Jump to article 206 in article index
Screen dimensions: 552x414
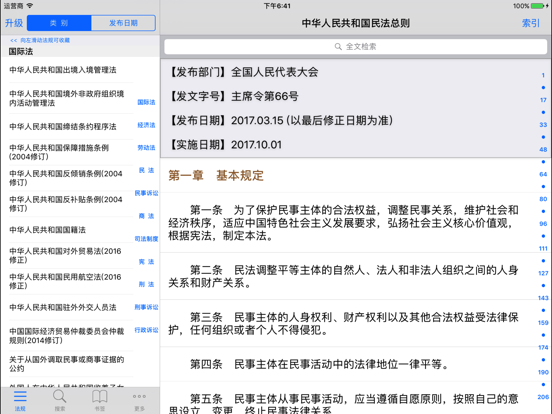point(543,397)
